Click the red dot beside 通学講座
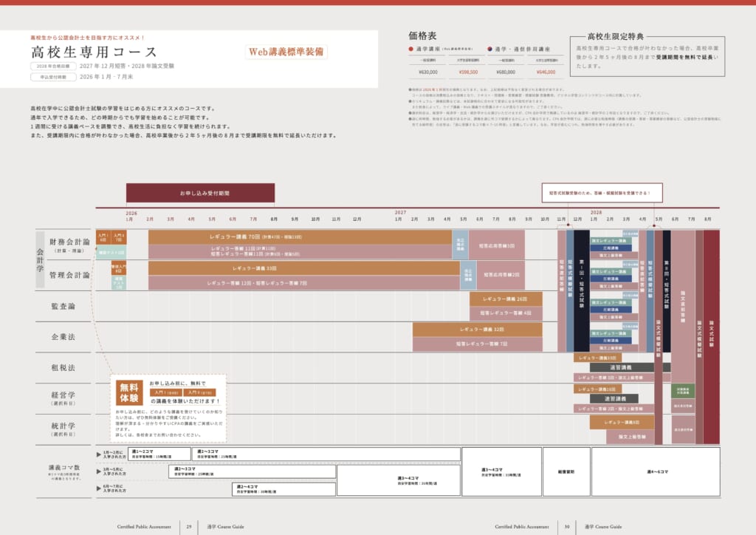Viewport: 756px width, 535px height. coord(410,49)
